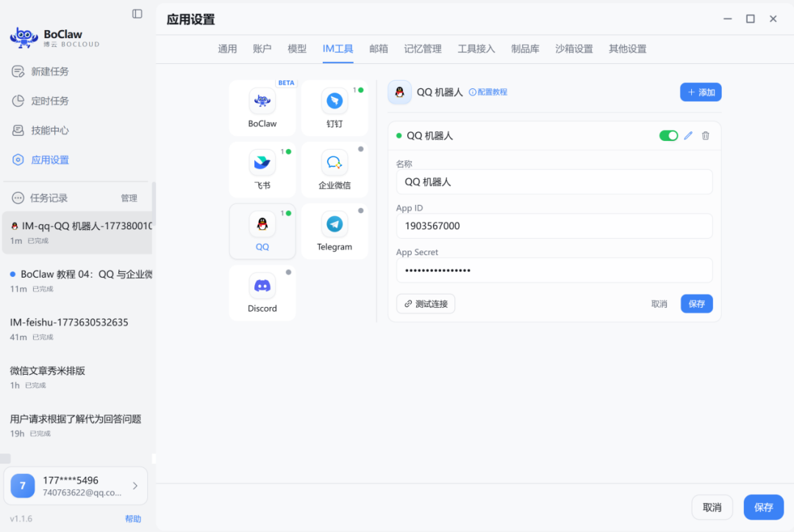The image size is (794, 532).
Task: Open the Discord integration
Action: coord(262,293)
